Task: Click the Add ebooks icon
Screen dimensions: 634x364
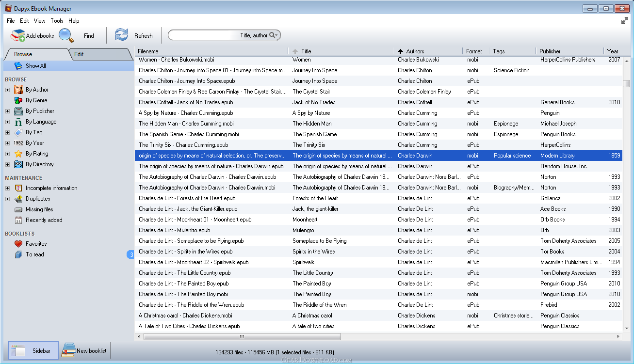Action: pos(18,35)
